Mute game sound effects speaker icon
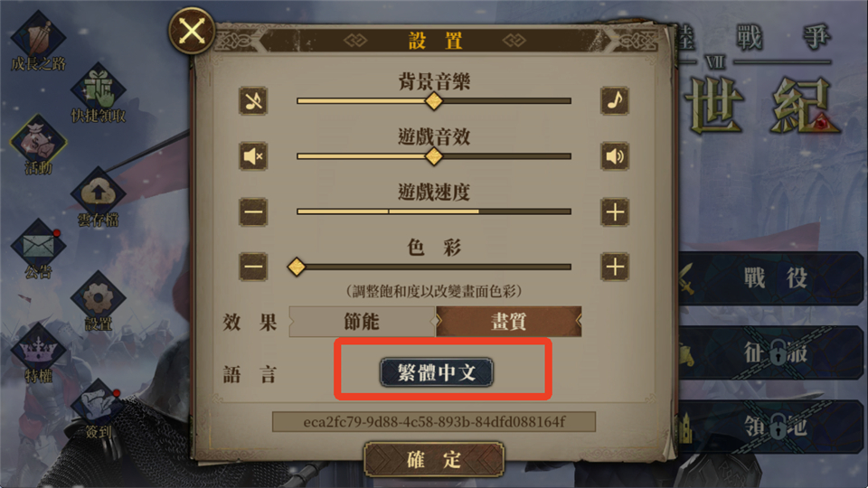868x488 pixels. [253, 156]
